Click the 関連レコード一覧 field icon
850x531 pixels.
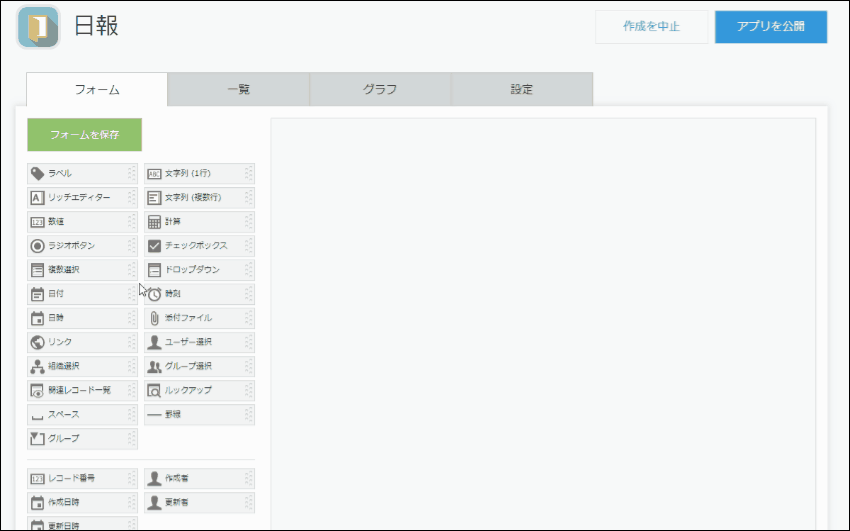(38, 390)
